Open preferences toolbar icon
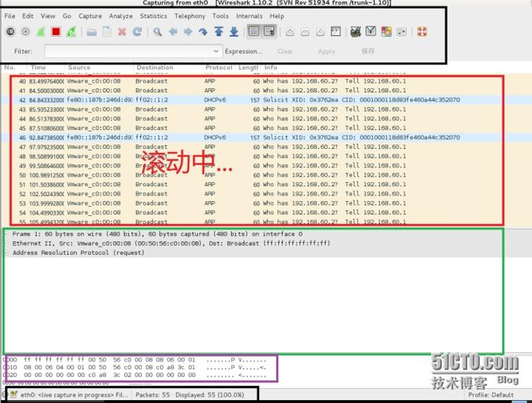532x403 pixels. point(401,32)
